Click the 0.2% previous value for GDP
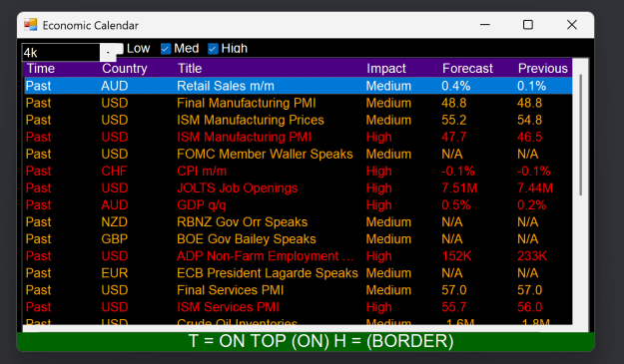The width and height of the screenshot is (624, 364). pos(532,205)
